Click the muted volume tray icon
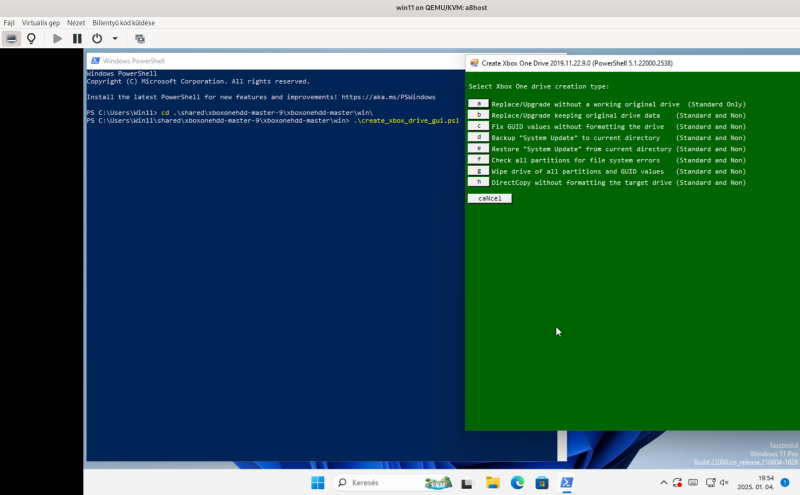Screen dimensions: 800x495 click(x=724, y=482)
